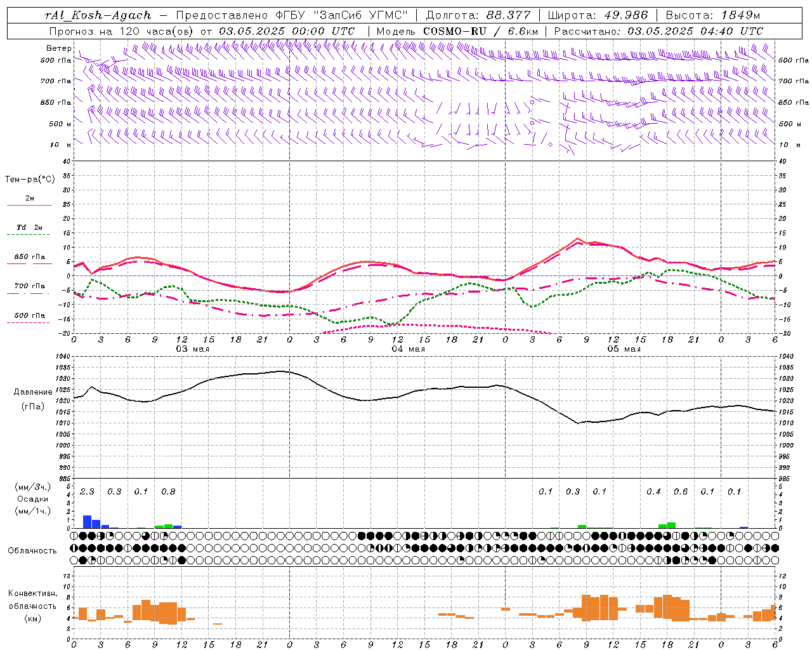Click the provider text ФГБУ "ЗапСиб УГМС"
This screenshot has height=650, width=812.
click(x=342, y=15)
